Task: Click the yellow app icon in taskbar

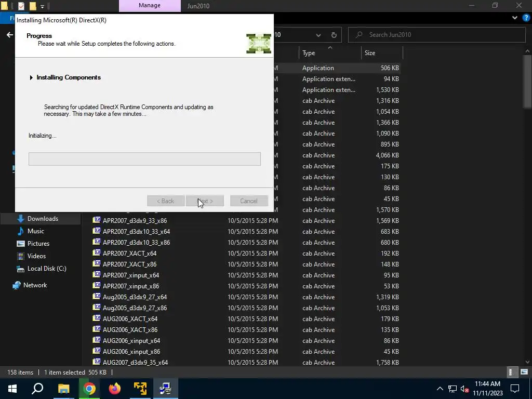Action: pos(140,389)
